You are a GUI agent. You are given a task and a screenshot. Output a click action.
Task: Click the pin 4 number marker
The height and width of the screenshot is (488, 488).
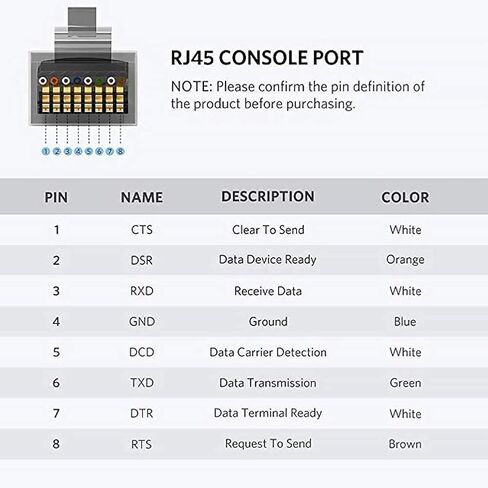(x=78, y=151)
